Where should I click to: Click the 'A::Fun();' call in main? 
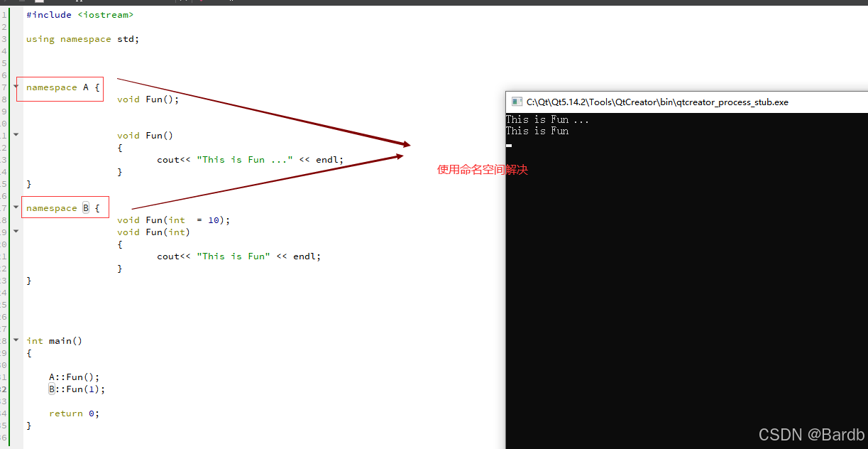75,377
